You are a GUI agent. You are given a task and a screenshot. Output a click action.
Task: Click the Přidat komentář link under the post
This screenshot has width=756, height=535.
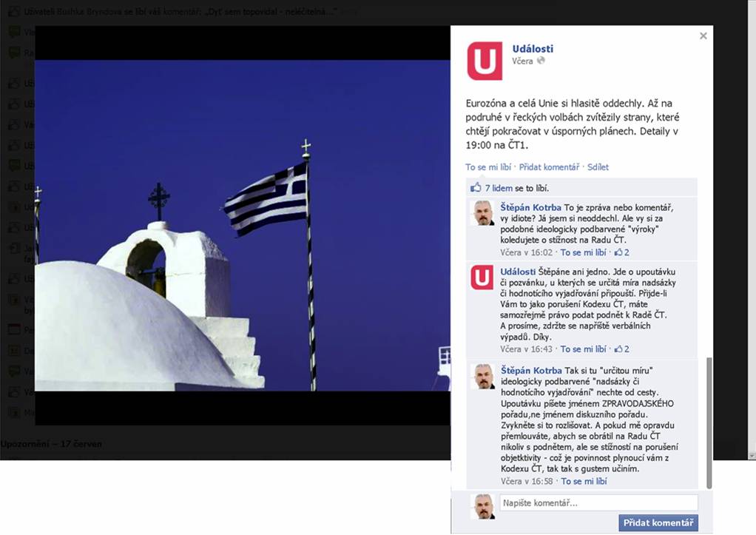[x=549, y=167]
